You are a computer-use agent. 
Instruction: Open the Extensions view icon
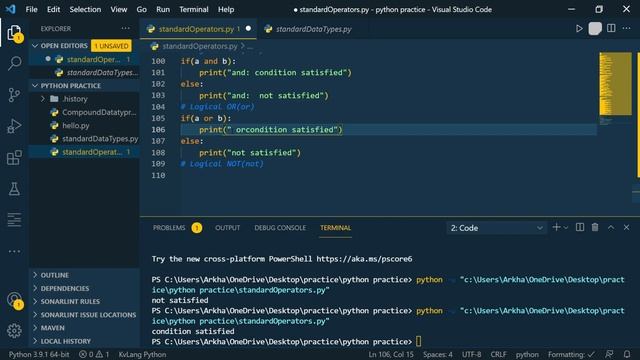pos(14,158)
